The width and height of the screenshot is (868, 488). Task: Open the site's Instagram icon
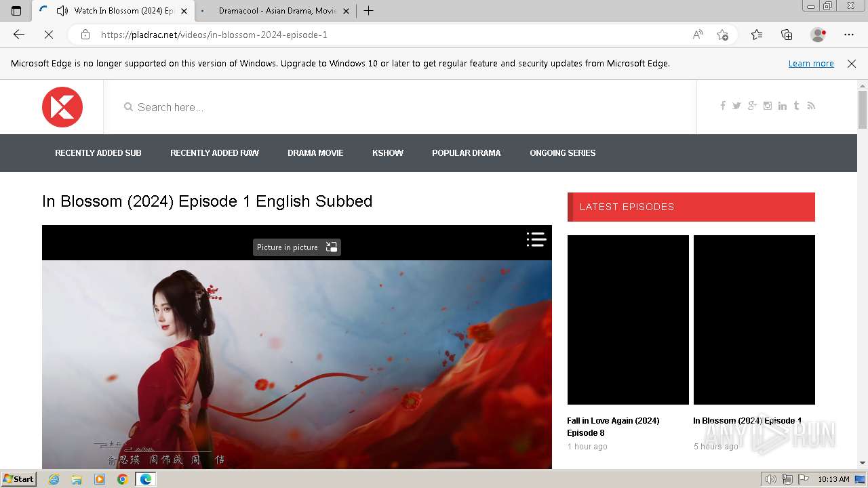coord(768,106)
